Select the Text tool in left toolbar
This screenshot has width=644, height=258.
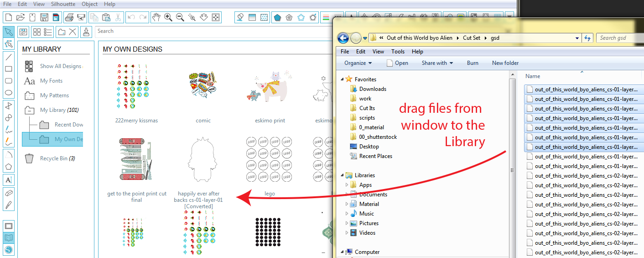(9, 179)
